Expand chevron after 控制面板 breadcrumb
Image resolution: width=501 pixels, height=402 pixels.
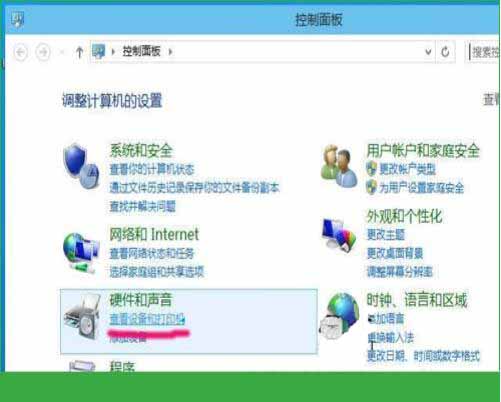coord(170,52)
